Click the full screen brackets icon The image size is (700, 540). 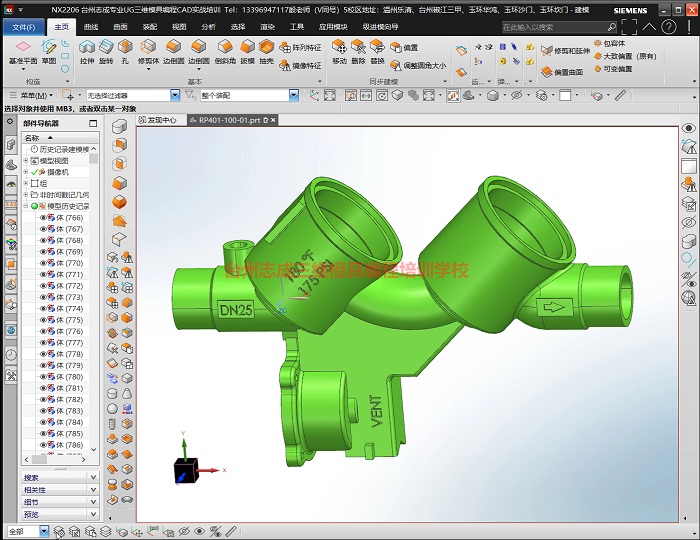(x=629, y=27)
